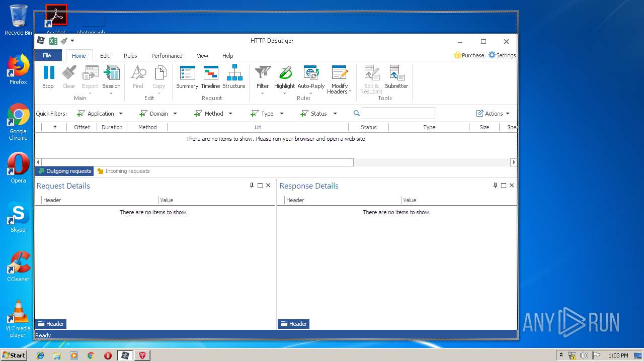Click the Purchase link
Screen dimensions: 644x362
point(469,55)
